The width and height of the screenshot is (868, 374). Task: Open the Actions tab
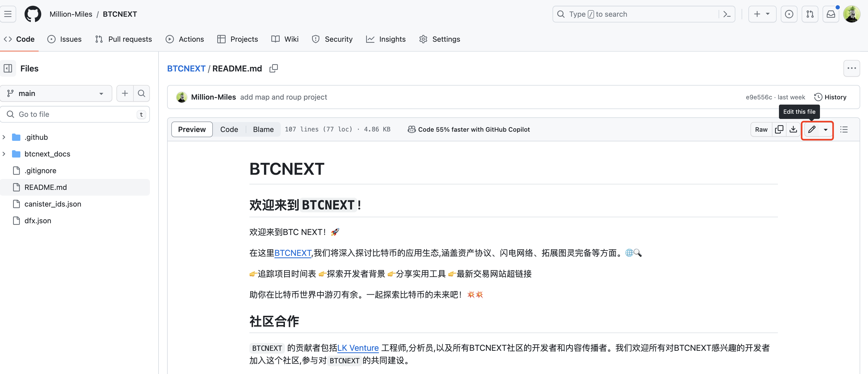coord(185,39)
